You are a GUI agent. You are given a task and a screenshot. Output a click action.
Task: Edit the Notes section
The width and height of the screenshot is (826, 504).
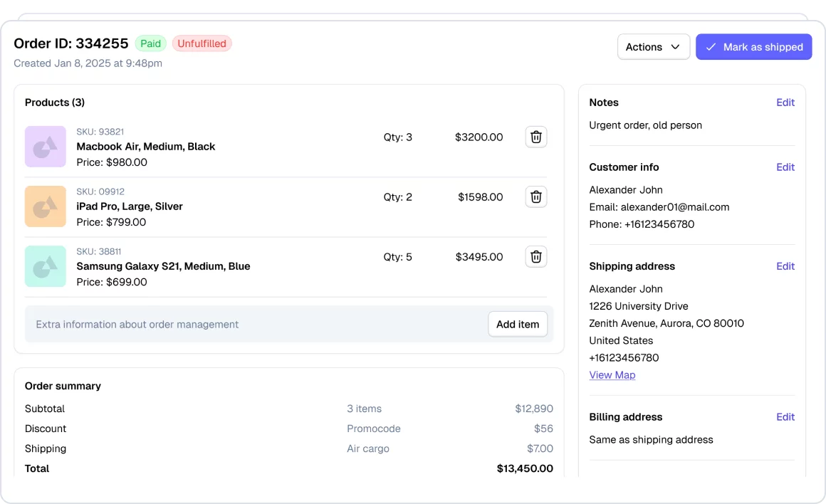(785, 103)
